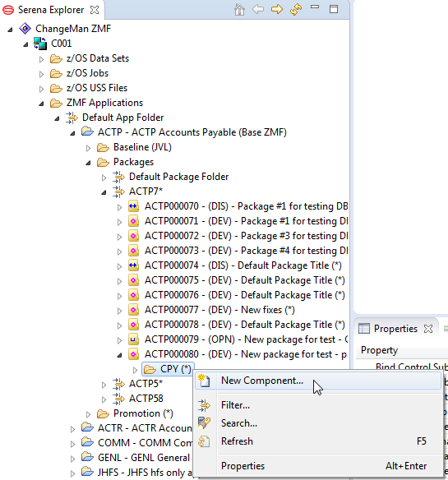Select ACTP000076 Default Package Title row

pos(245,295)
